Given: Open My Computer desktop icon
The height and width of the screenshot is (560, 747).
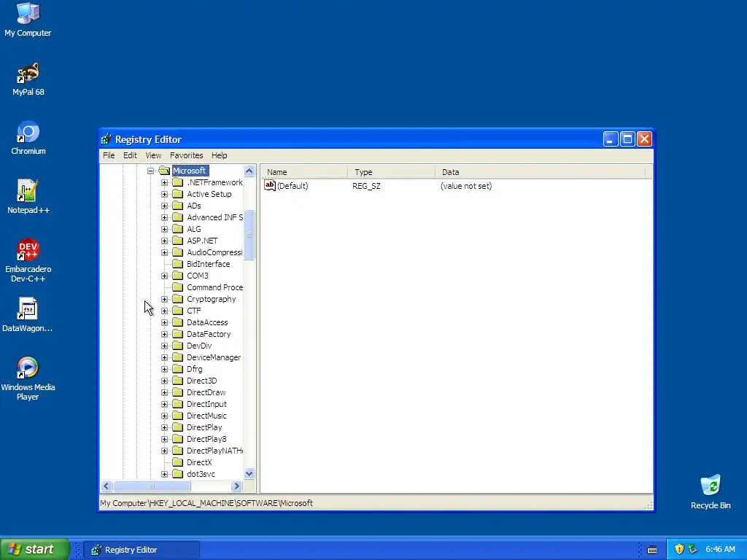Looking at the screenshot, I should click(x=28, y=20).
